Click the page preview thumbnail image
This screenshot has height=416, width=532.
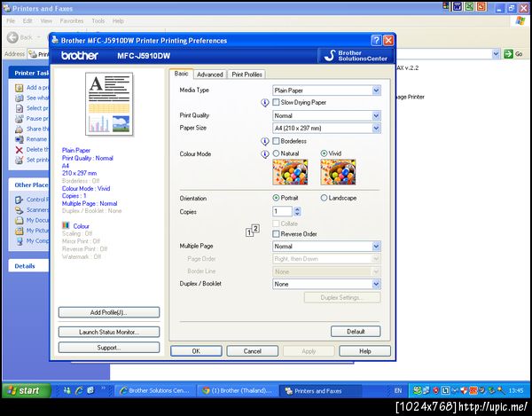(x=109, y=104)
